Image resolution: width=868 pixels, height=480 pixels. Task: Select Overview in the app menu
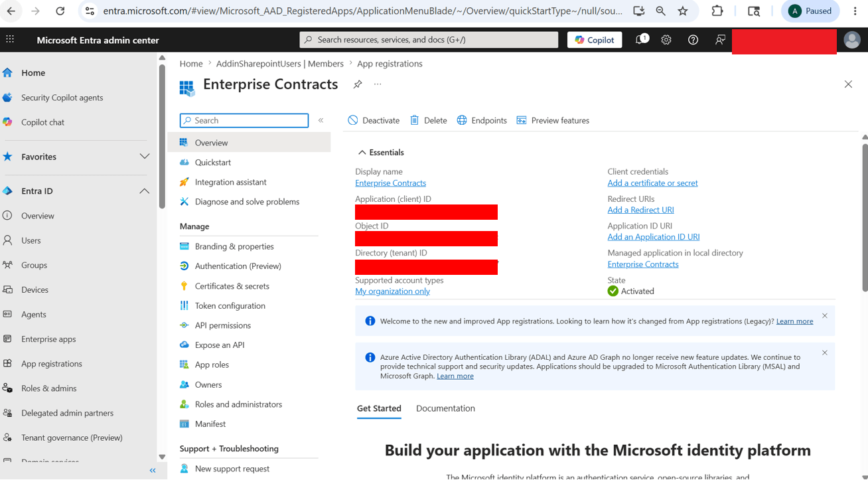pyautogui.click(x=249, y=143)
